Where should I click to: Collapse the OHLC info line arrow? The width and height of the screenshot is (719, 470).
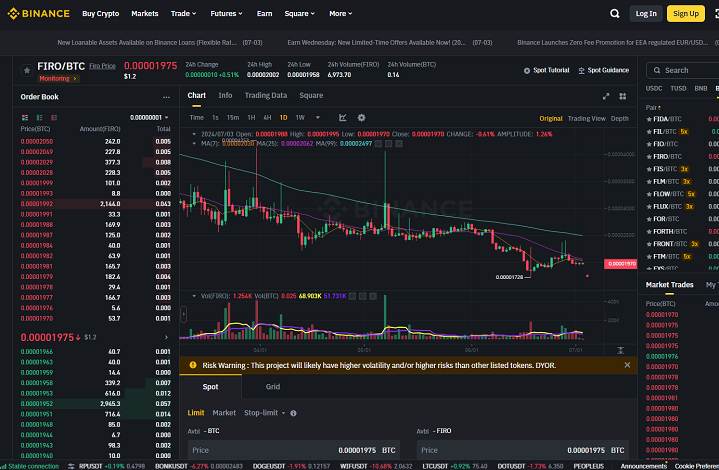pos(194,134)
